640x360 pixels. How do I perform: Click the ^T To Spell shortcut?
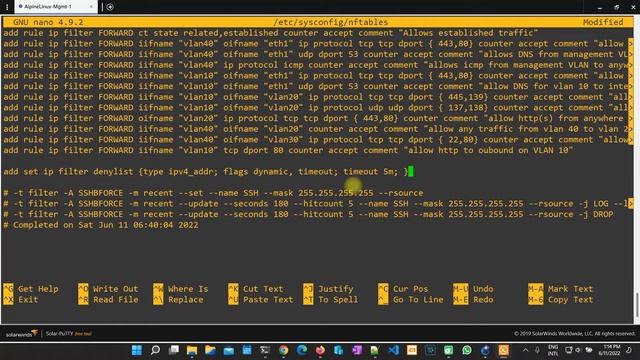(x=331, y=300)
